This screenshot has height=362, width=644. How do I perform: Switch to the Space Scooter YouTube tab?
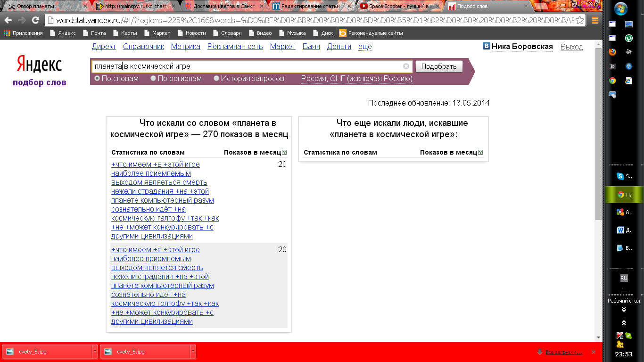tap(399, 6)
